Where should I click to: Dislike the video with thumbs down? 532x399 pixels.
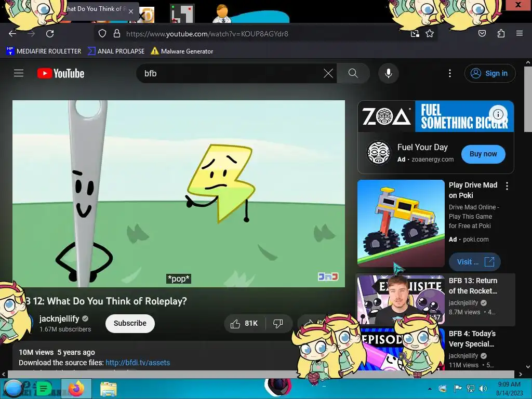click(x=278, y=323)
